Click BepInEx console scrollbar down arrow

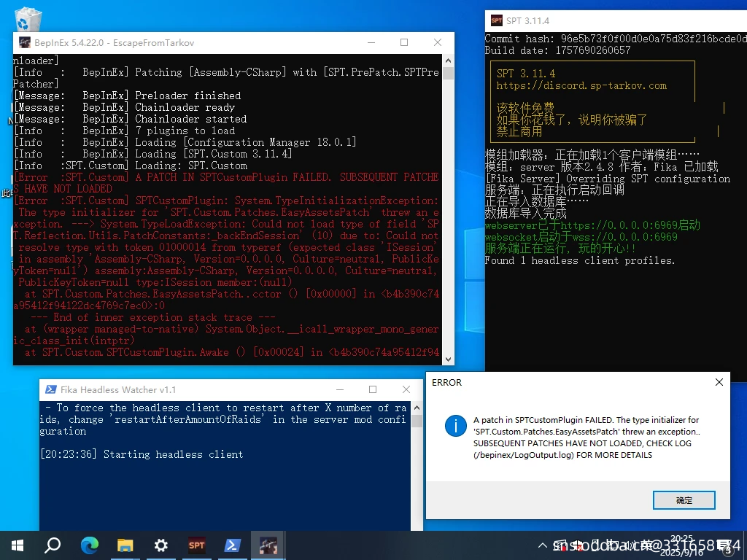click(448, 359)
